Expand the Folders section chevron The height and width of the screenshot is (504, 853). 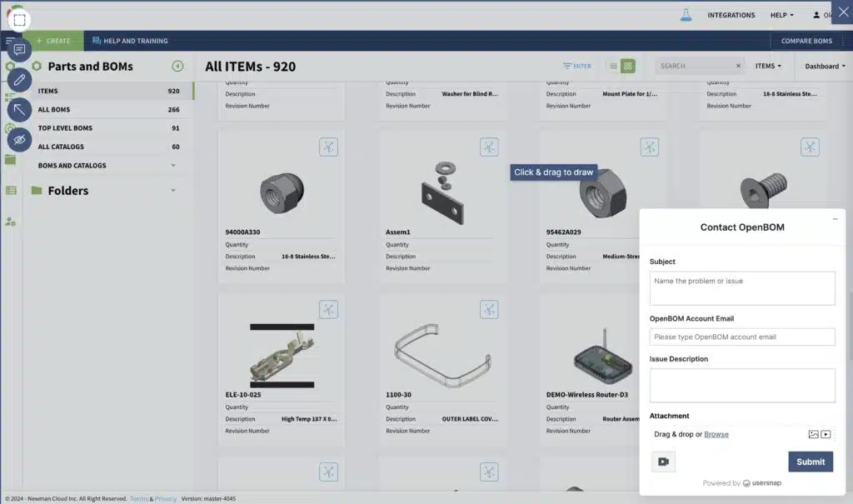tap(173, 191)
